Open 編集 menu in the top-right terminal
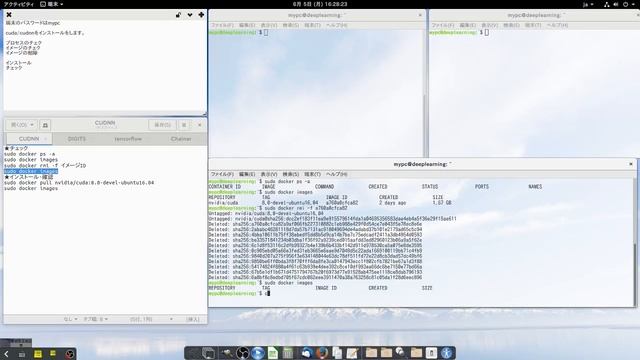The height and width of the screenshot is (360, 640). pyautogui.click(x=468, y=25)
